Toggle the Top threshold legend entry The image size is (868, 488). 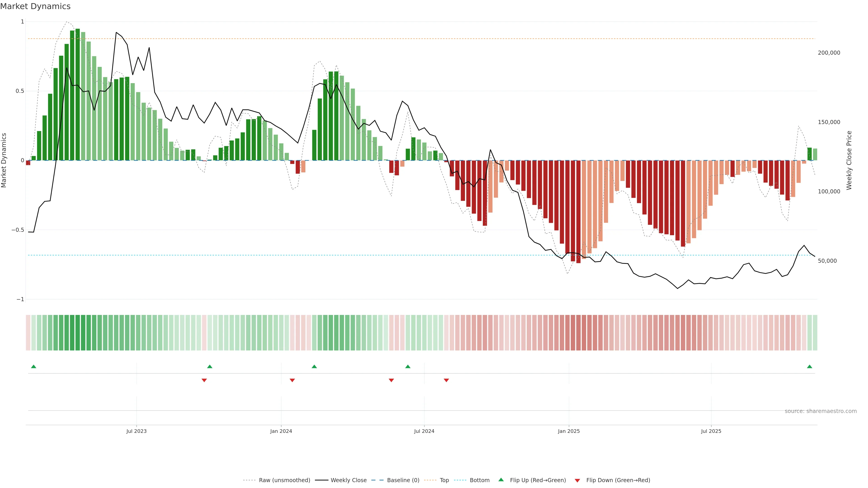point(444,480)
